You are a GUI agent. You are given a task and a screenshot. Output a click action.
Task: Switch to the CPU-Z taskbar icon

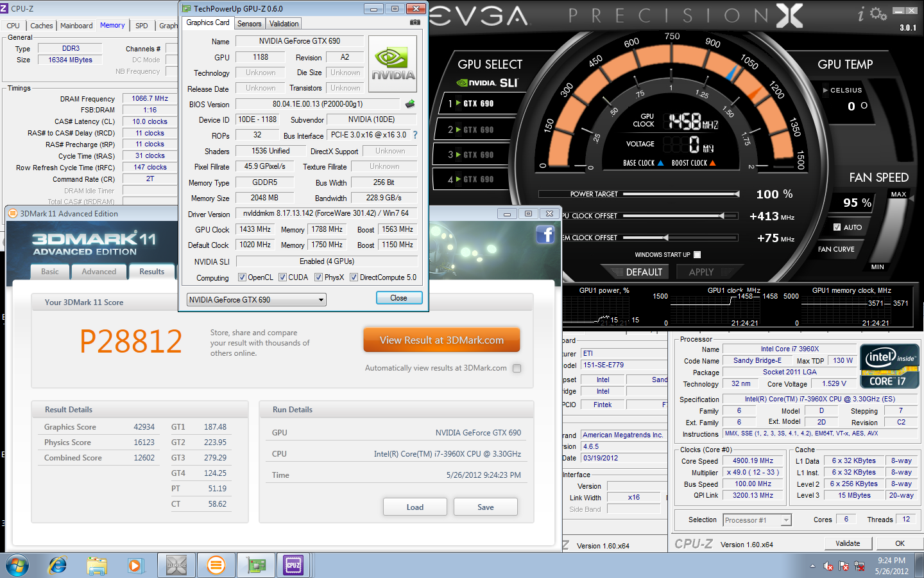pos(293,565)
